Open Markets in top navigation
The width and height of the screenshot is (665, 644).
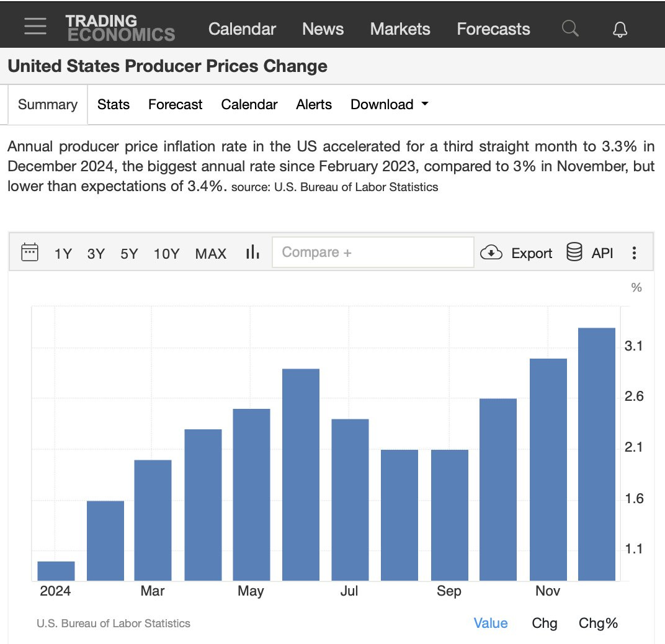[x=400, y=29]
